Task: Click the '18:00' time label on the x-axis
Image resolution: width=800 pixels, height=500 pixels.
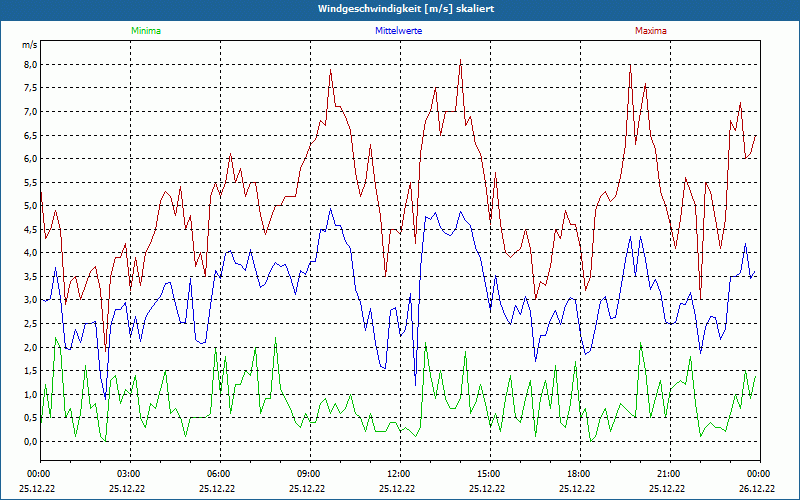Action: coord(579,474)
